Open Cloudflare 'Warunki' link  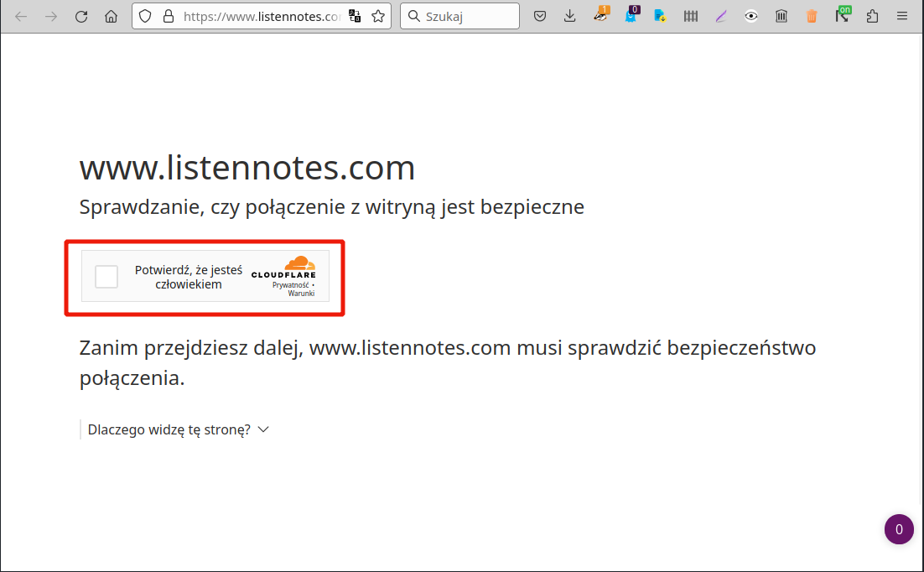pyautogui.click(x=301, y=294)
